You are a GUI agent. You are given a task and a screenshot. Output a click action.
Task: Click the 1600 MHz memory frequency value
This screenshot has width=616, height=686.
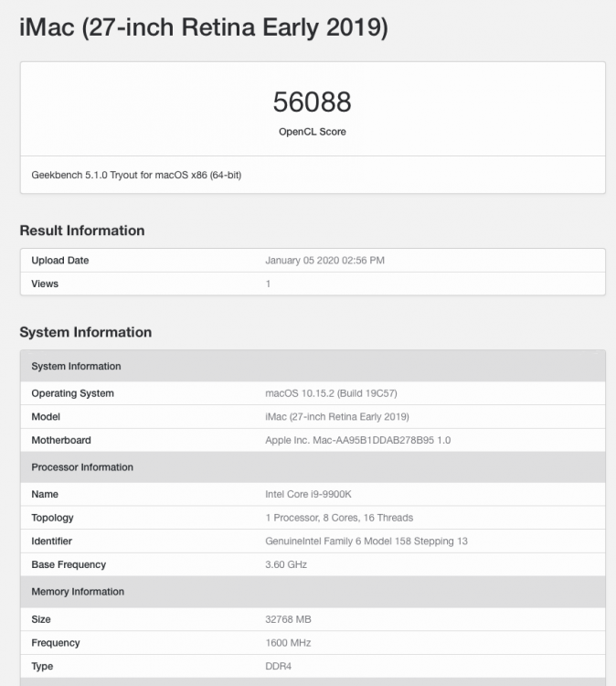click(x=288, y=643)
